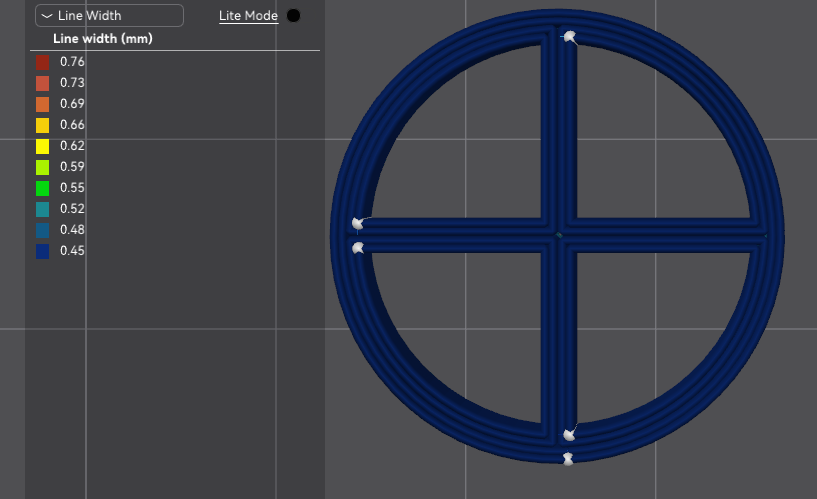Click the center intersection of the cross
This screenshot has width=817, height=499.
tap(558, 235)
